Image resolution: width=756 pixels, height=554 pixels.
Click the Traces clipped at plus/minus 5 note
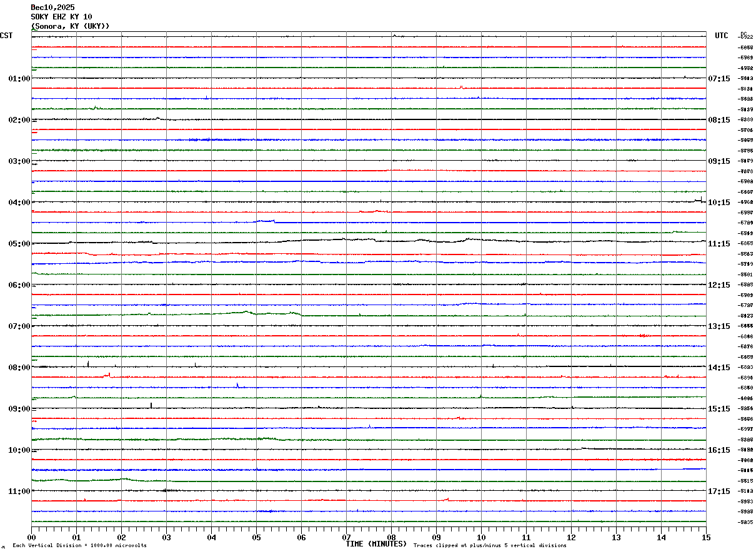(490, 546)
